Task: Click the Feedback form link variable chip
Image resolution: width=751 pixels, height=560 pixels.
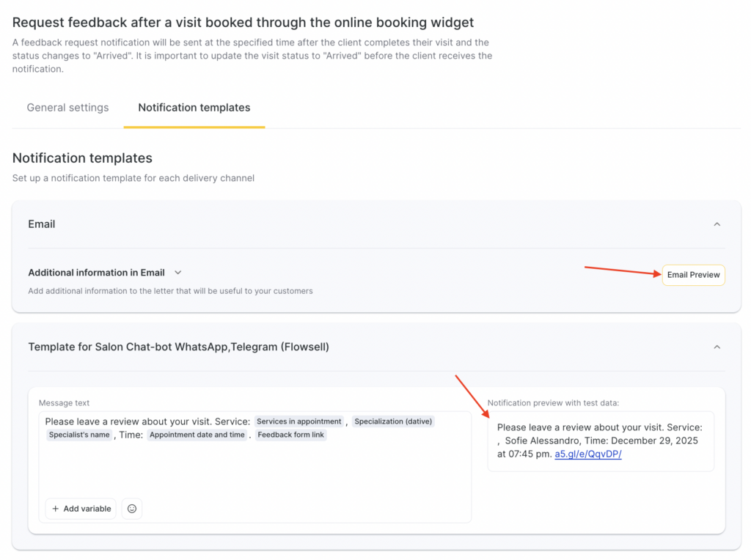Action: tap(291, 435)
